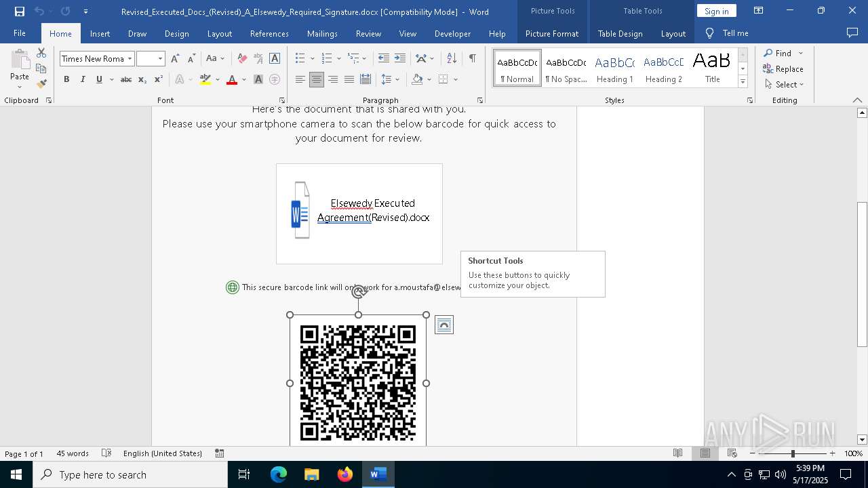Toggle character shading

(x=258, y=79)
